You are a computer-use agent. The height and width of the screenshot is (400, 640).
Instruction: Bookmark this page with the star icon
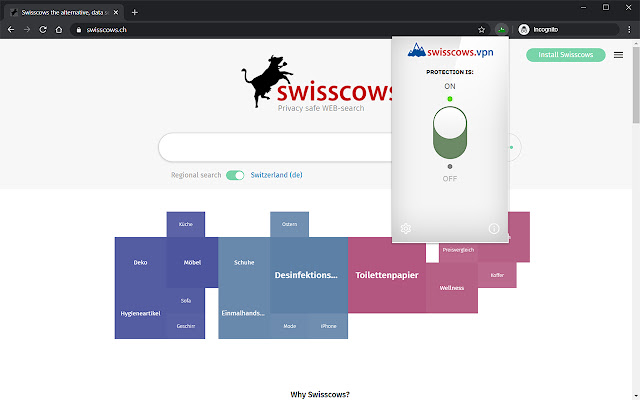tap(482, 30)
